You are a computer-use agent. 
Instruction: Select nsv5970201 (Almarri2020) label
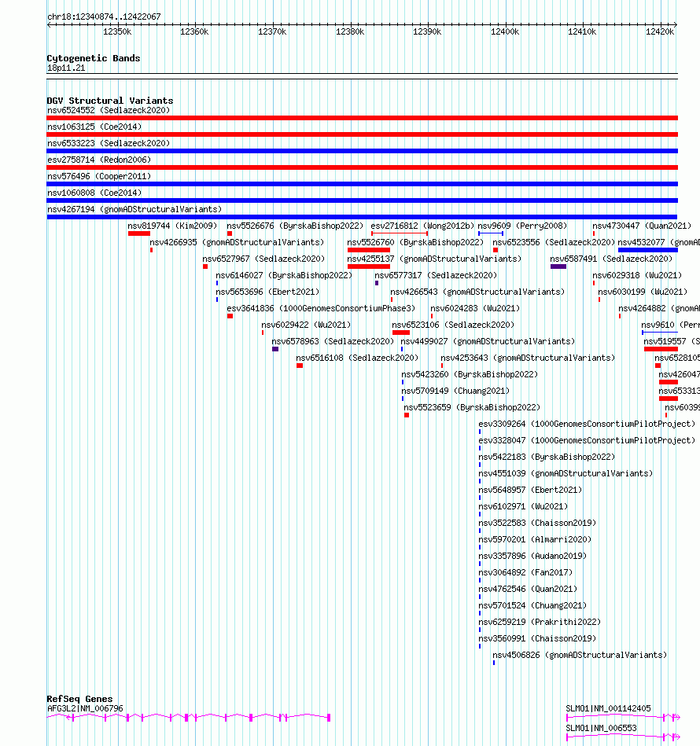pyautogui.click(x=535, y=539)
